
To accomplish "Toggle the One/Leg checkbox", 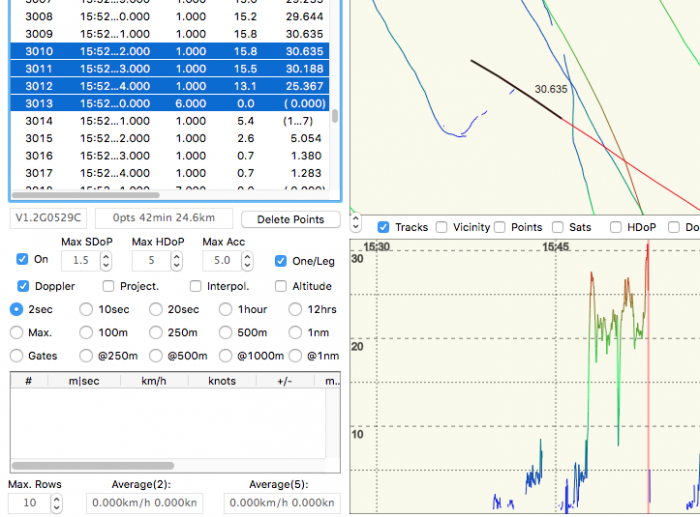I will (x=282, y=260).
